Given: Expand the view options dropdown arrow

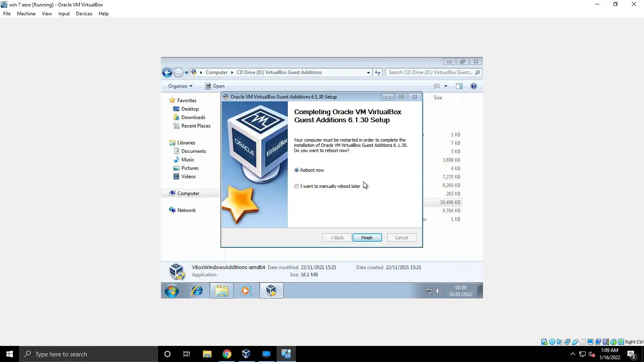Looking at the screenshot, I should tap(446, 86).
